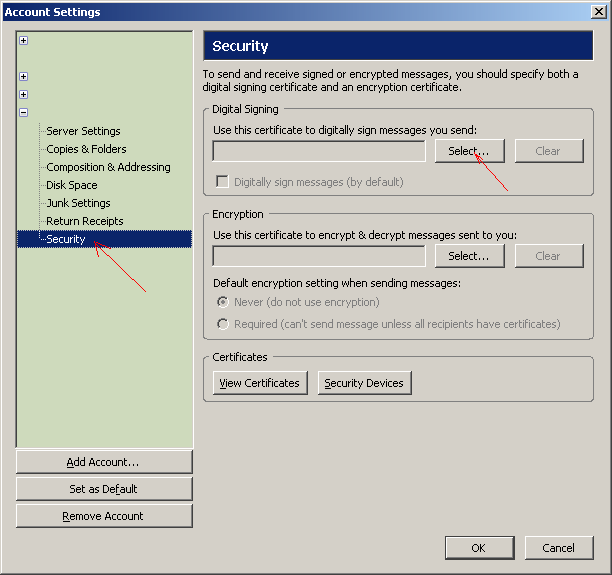Open Security Devices manager
This screenshot has height=575, width=612.
coord(364,383)
